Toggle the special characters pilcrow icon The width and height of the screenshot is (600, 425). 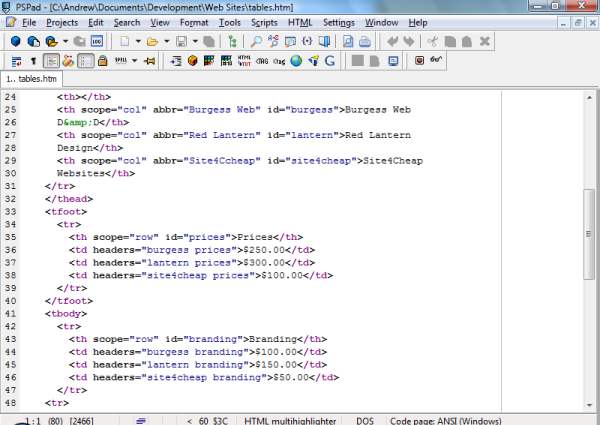pos(34,61)
